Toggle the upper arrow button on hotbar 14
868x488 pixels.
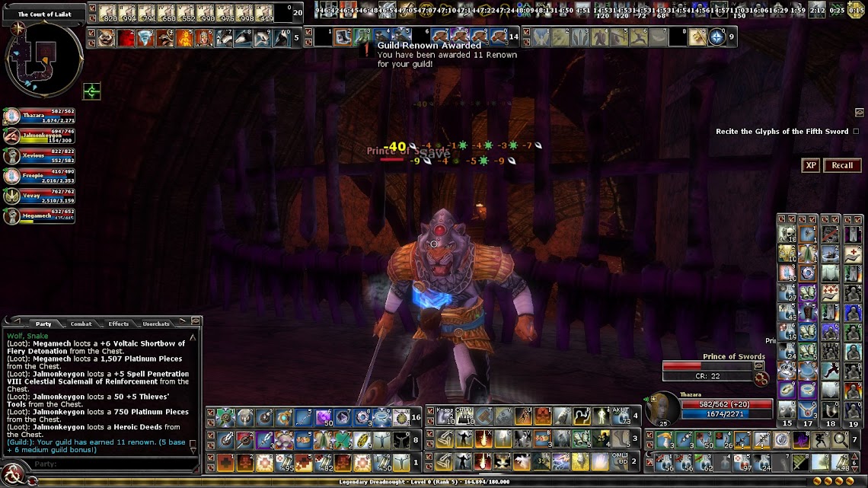pos(309,32)
